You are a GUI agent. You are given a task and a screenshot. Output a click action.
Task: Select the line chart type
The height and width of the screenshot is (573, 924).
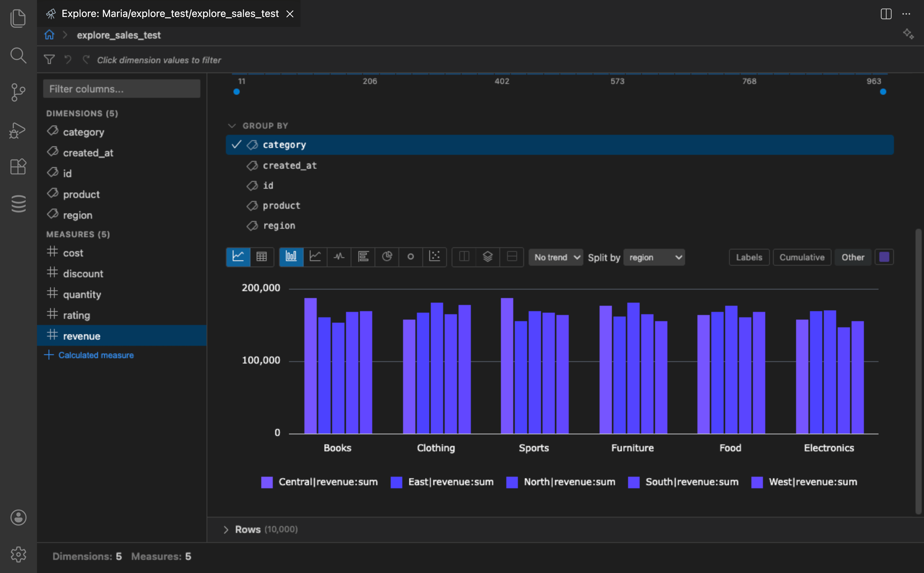[x=315, y=257]
